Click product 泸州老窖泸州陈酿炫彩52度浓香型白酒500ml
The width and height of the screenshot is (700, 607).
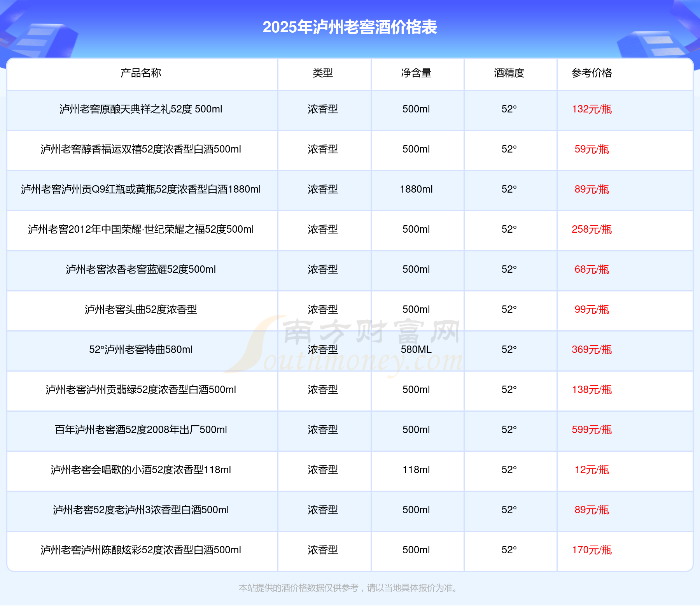tap(141, 550)
